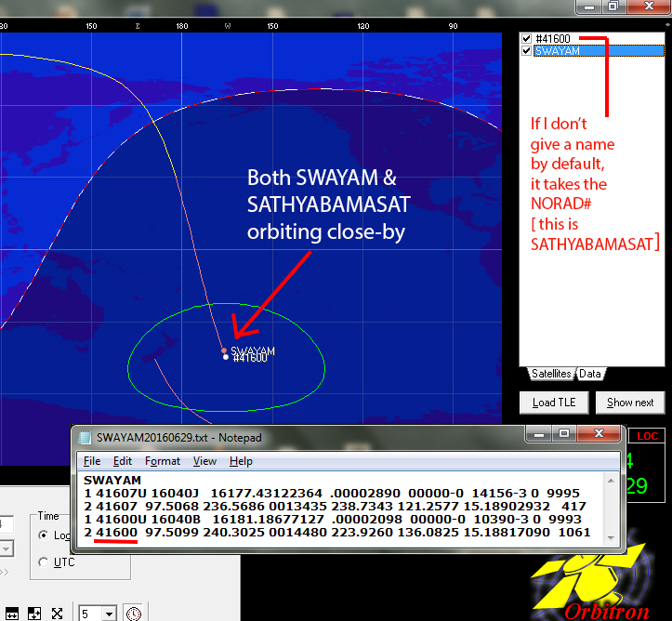
Task: Select UTC time radio button
Action: point(44,562)
